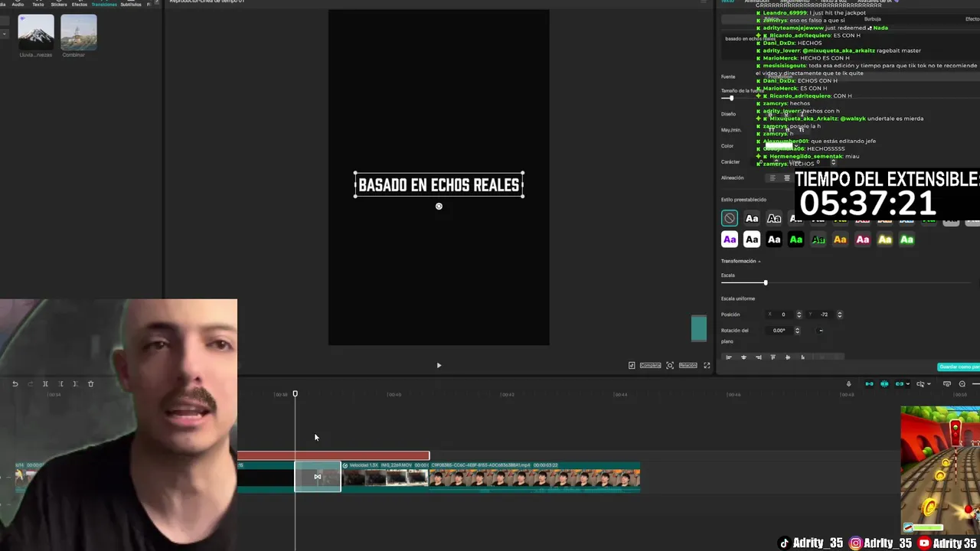Screen dimensions: 980x551
Task: Apply the pink 'Aa' text preset
Action: point(863,240)
